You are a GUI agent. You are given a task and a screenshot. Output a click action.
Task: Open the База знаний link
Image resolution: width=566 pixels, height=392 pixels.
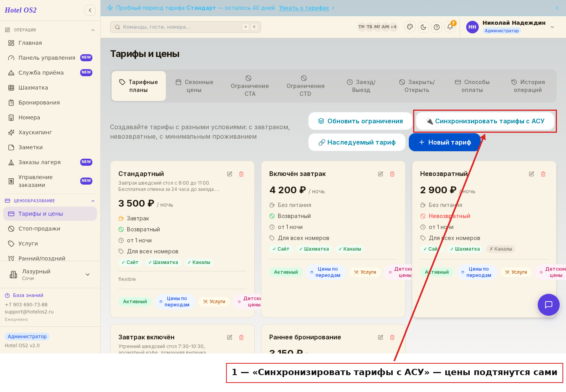[x=24, y=295]
